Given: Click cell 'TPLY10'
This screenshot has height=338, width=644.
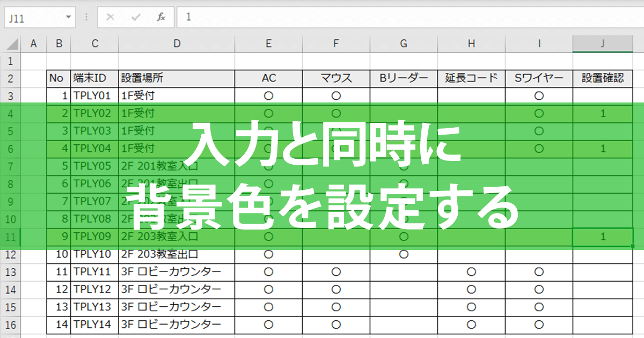Looking at the screenshot, I should [94, 254].
